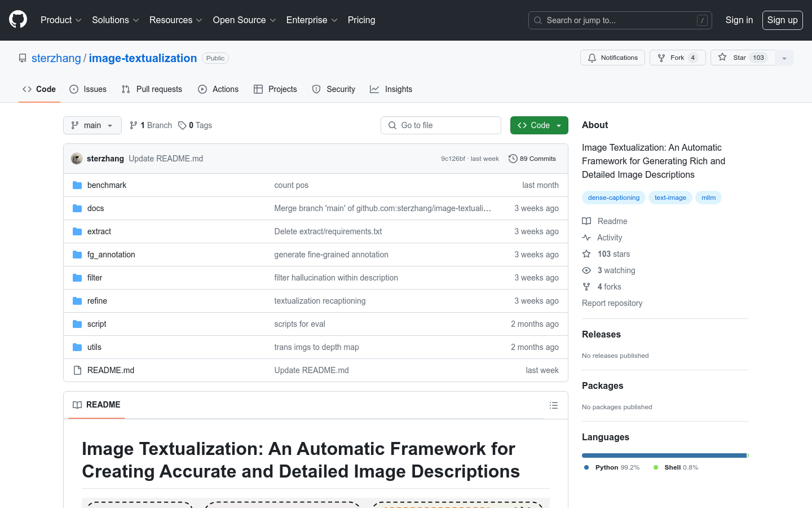This screenshot has height=508, width=812.
Task: Open the Actions tab
Action: click(x=218, y=89)
